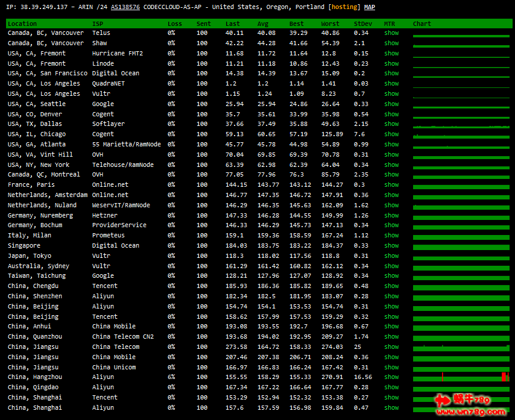
Task: Click show for Hetzner Nuremberg row
Action: pos(391,215)
